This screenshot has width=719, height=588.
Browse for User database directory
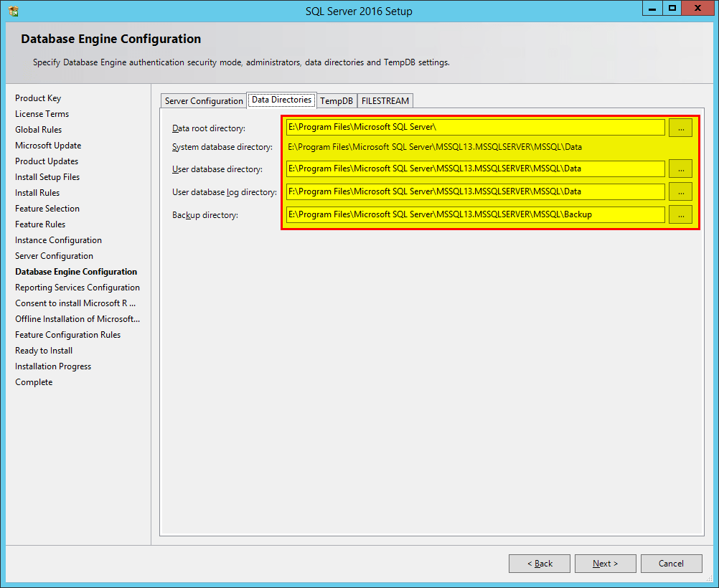[x=680, y=169]
